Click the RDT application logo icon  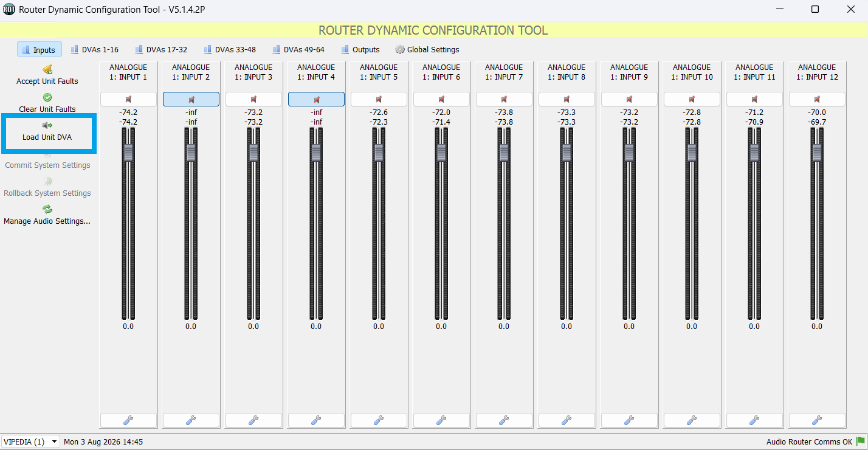click(x=9, y=9)
